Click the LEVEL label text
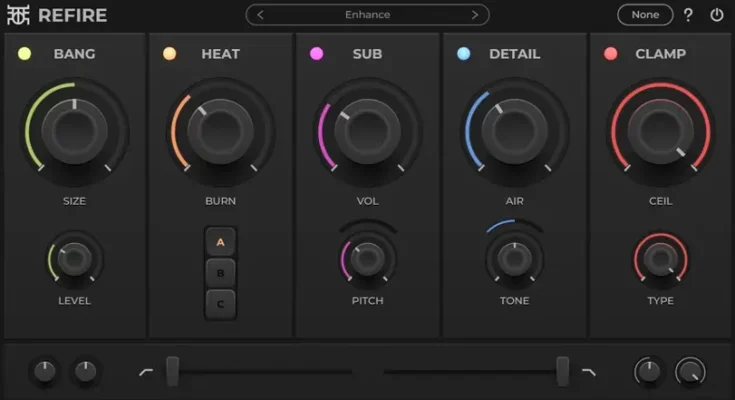The image size is (735, 400). click(x=75, y=301)
